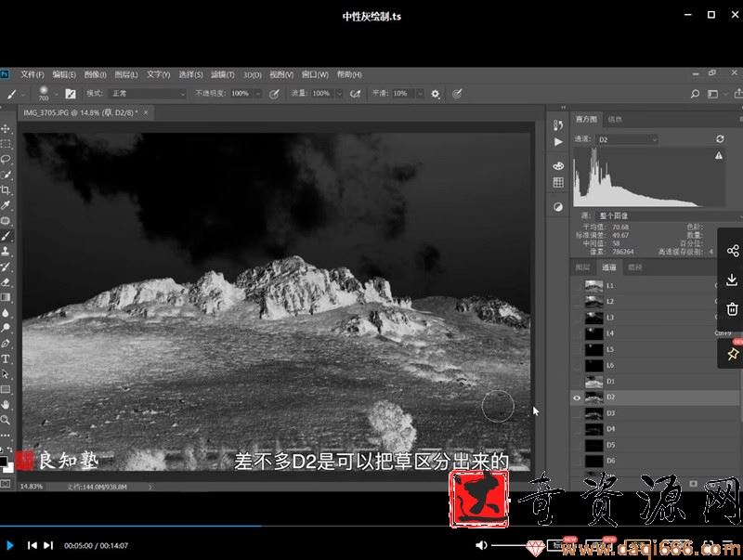The height and width of the screenshot is (560, 743).
Task: Click the histogram cached-data warning triangle
Action: click(x=719, y=155)
